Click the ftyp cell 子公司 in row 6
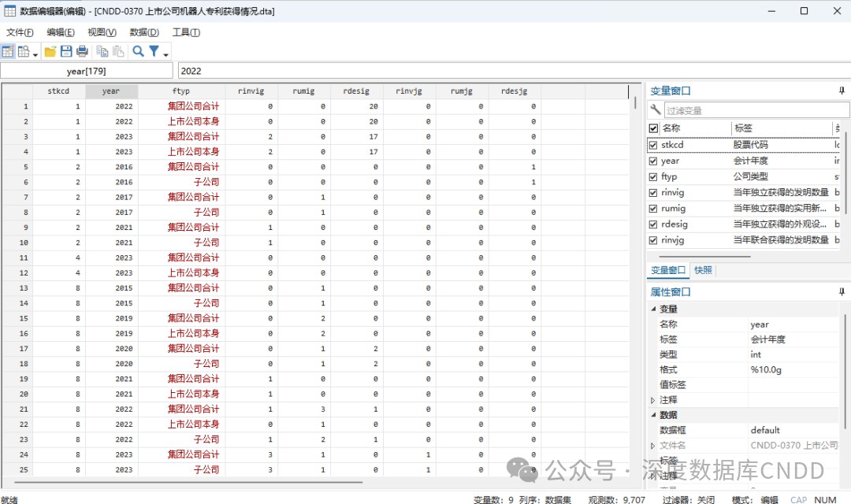Image resolution: width=851 pixels, height=504 pixels. pos(181,182)
